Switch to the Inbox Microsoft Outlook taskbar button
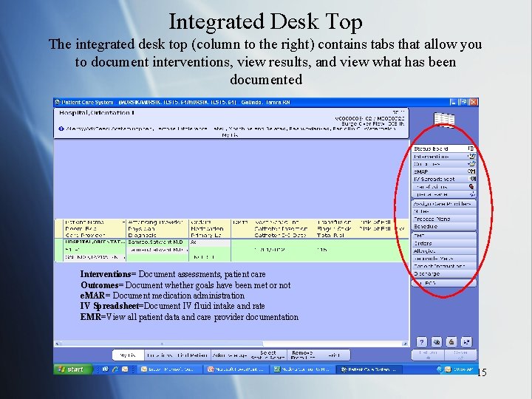The height and width of the screenshot is (399, 532). 171,369
